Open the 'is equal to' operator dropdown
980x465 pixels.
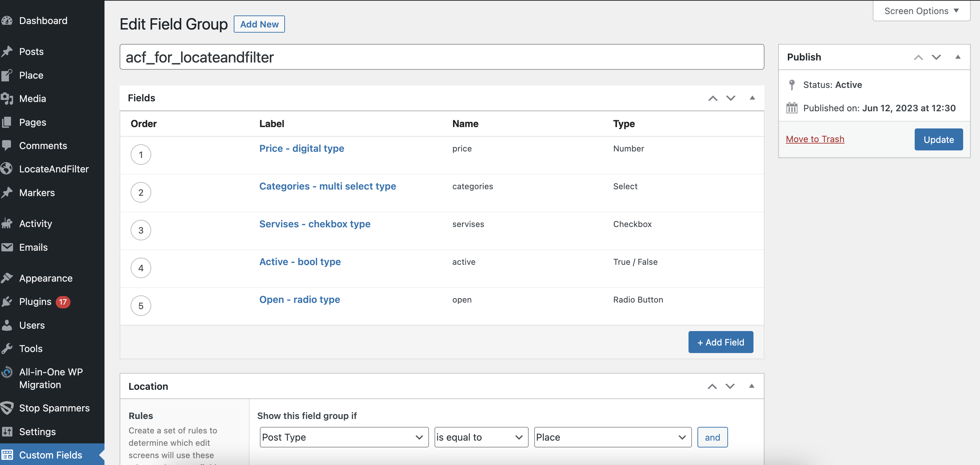tap(481, 437)
